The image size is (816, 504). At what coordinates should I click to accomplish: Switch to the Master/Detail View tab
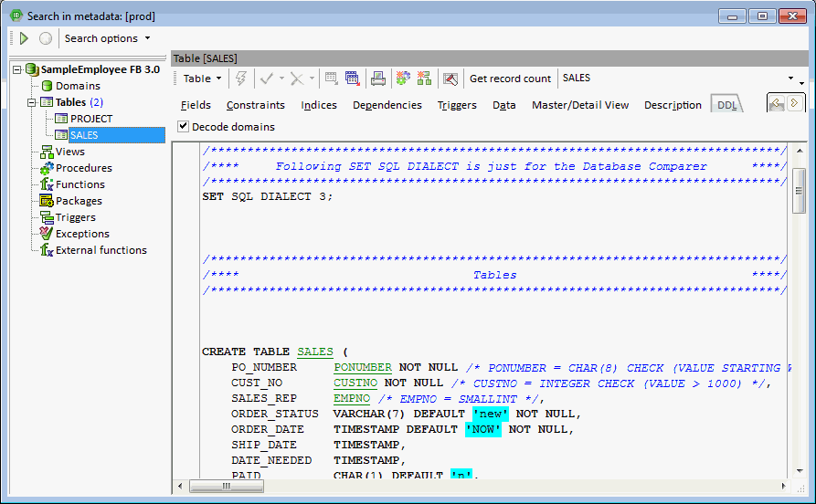[x=580, y=105]
